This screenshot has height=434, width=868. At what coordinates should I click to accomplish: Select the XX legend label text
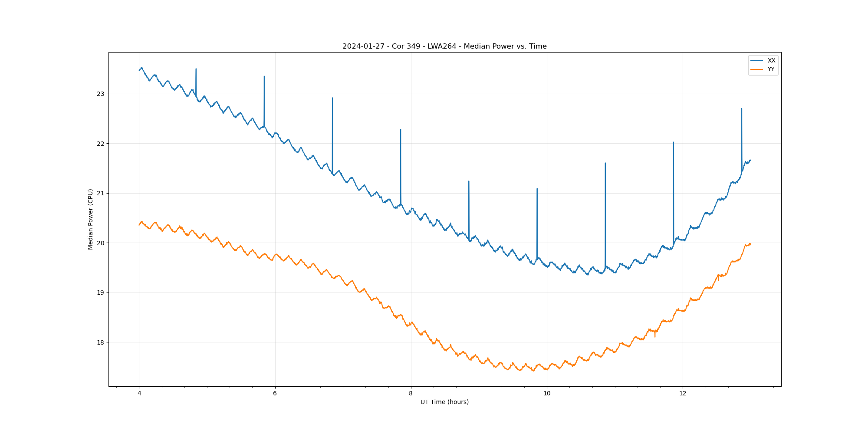[x=771, y=60]
